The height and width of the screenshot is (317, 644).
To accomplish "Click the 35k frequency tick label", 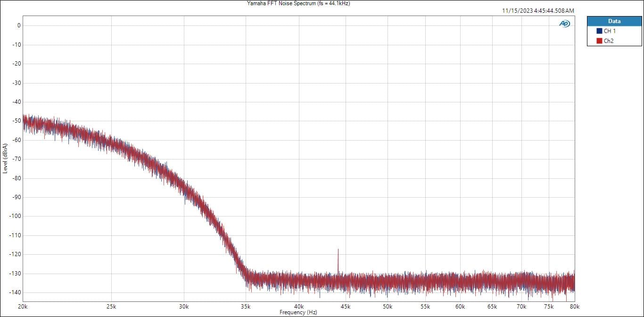I will tap(245, 306).
